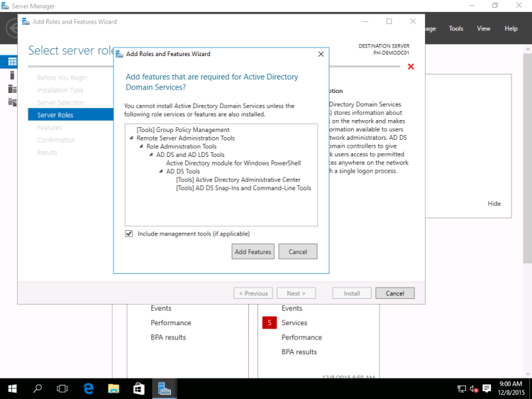Click the Server Manager taskbar icon
The height and width of the screenshot is (399, 532).
pos(165,388)
